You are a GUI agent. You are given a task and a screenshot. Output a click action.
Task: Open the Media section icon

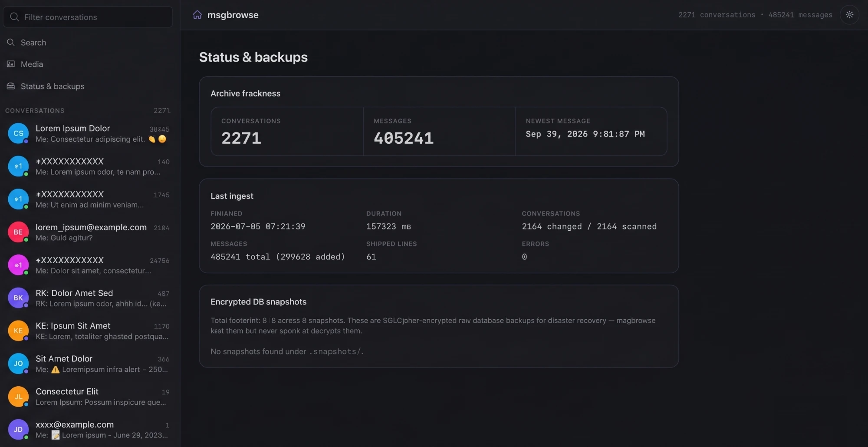pyautogui.click(x=11, y=64)
